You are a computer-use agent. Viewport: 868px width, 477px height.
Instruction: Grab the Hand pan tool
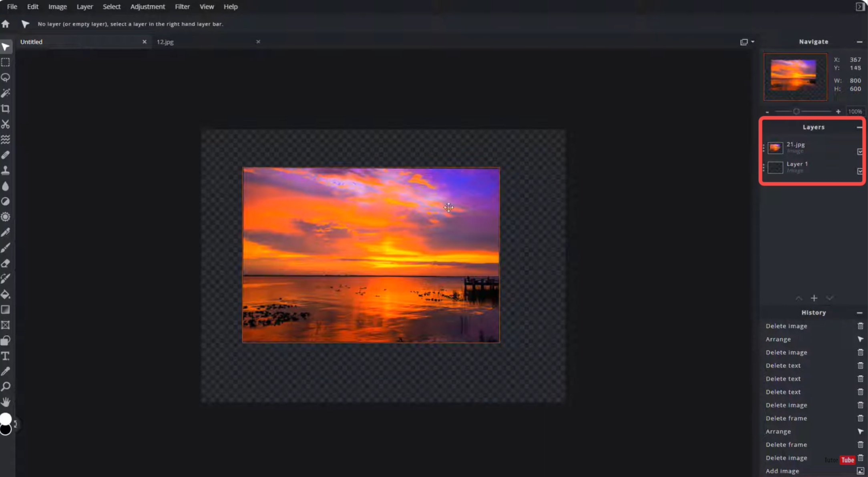(6, 402)
